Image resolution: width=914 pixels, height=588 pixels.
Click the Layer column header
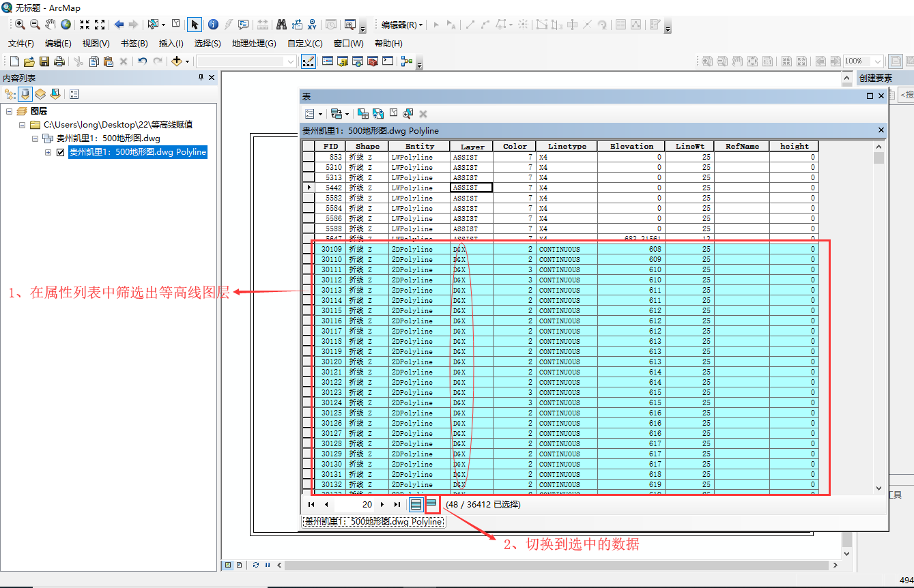click(x=472, y=146)
